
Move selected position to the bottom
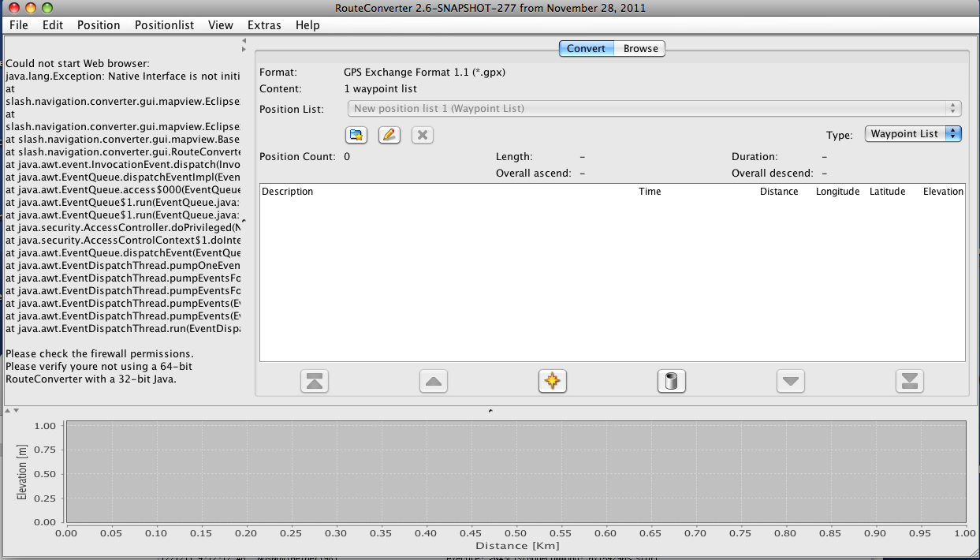point(910,382)
